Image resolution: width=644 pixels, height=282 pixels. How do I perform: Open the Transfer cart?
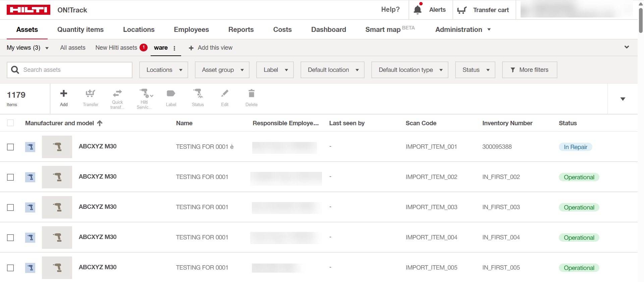484,10
